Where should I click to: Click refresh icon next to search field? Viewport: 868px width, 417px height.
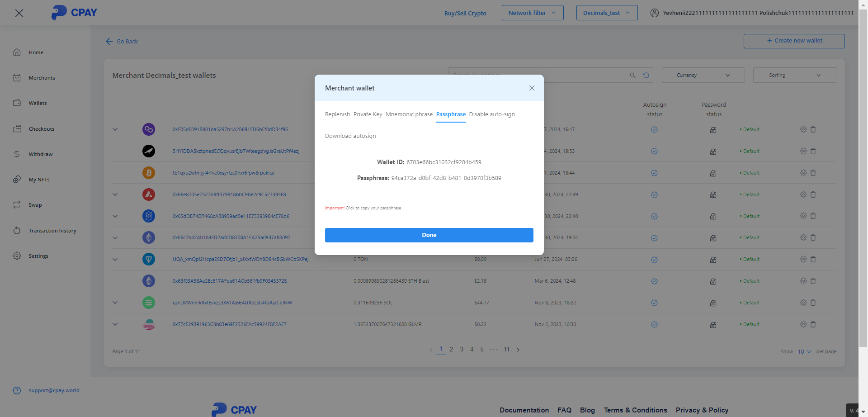[646, 76]
